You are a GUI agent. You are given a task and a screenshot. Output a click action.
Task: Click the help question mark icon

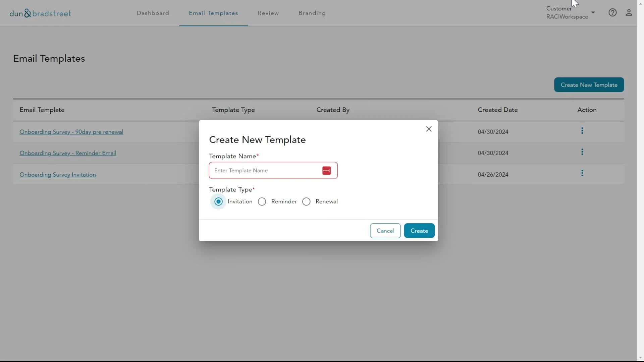coord(612,13)
